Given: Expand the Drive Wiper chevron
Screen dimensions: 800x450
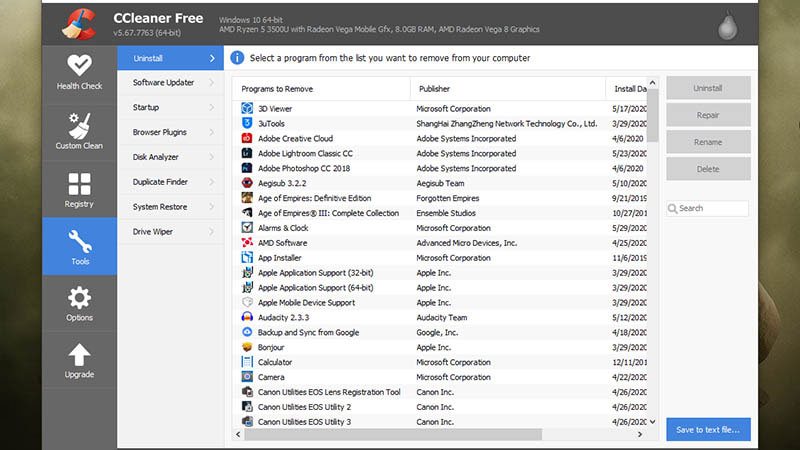Looking at the screenshot, I should [212, 233].
